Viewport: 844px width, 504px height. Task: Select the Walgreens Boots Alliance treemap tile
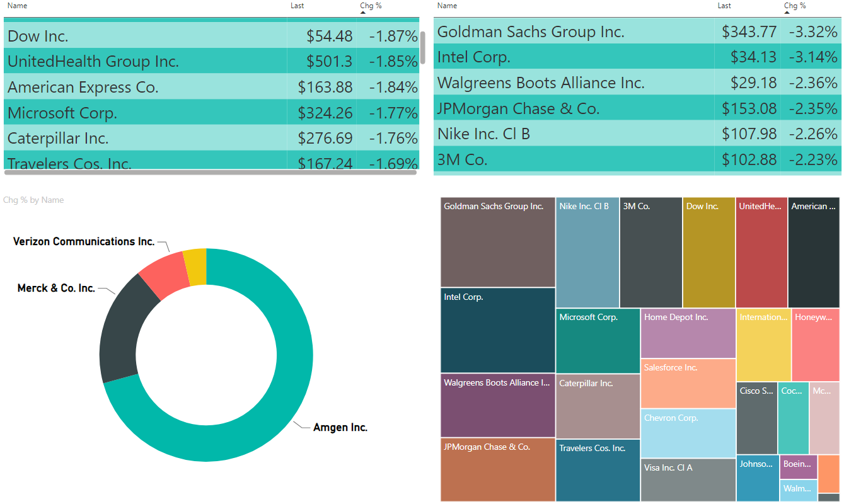(498, 406)
